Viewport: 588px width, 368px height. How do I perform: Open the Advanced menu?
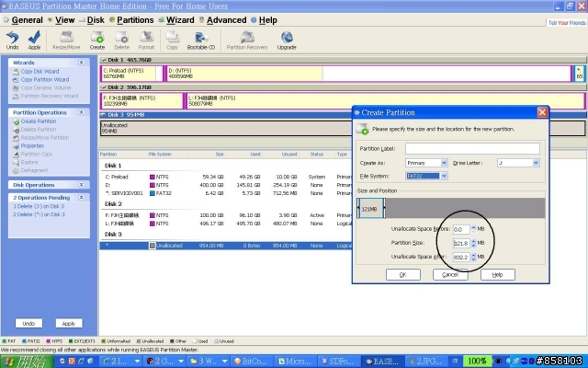click(227, 20)
